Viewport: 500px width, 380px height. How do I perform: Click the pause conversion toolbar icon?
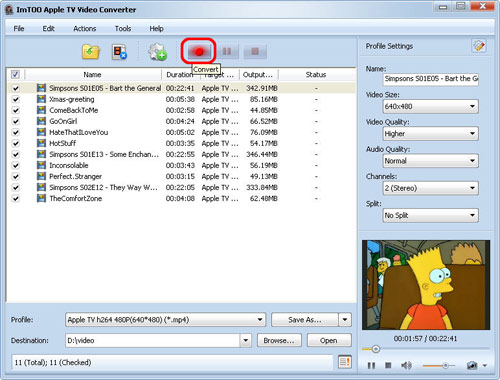click(x=227, y=51)
